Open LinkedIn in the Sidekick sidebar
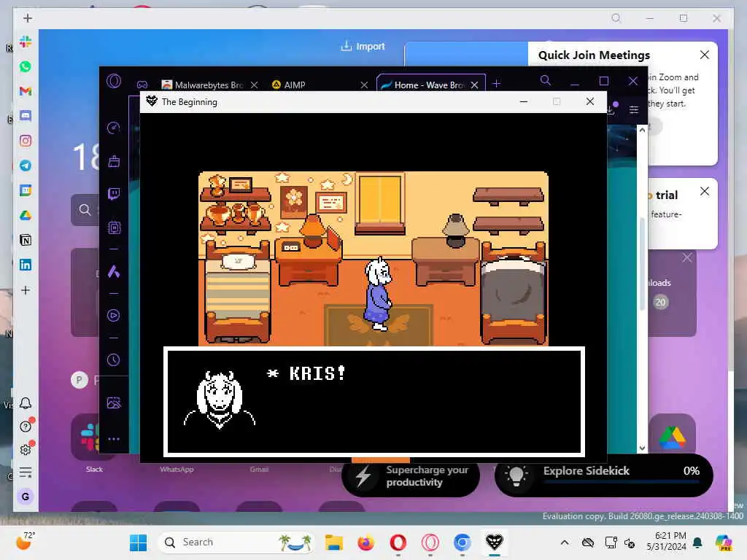The height and width of the screenshot is (560, 747). click(26, 265)
